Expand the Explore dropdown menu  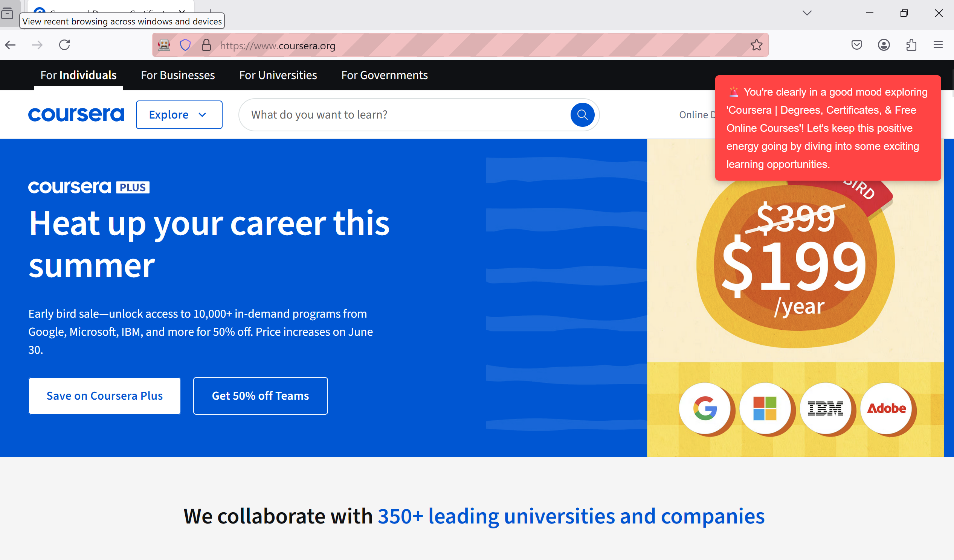tap(179, 115)
